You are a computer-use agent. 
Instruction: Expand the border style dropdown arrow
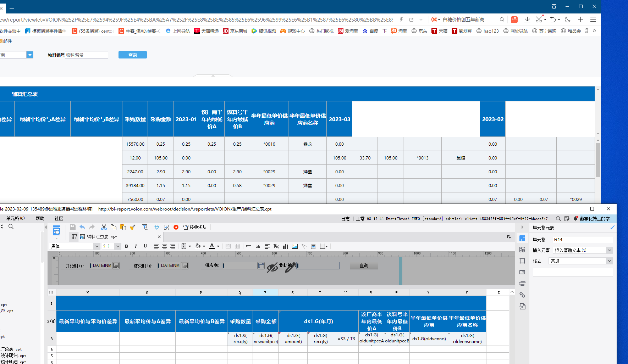pos(190,246)
